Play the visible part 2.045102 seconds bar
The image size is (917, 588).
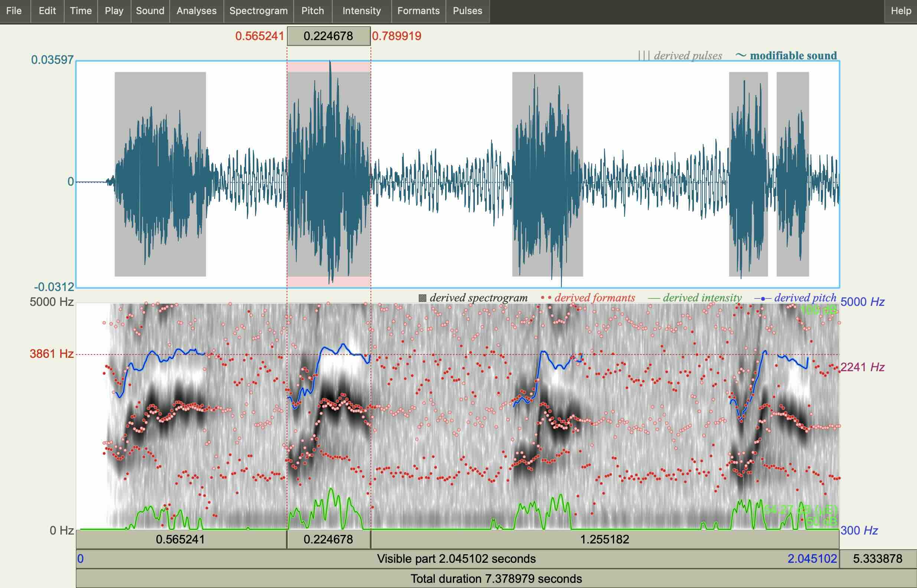tap(457, 559)
